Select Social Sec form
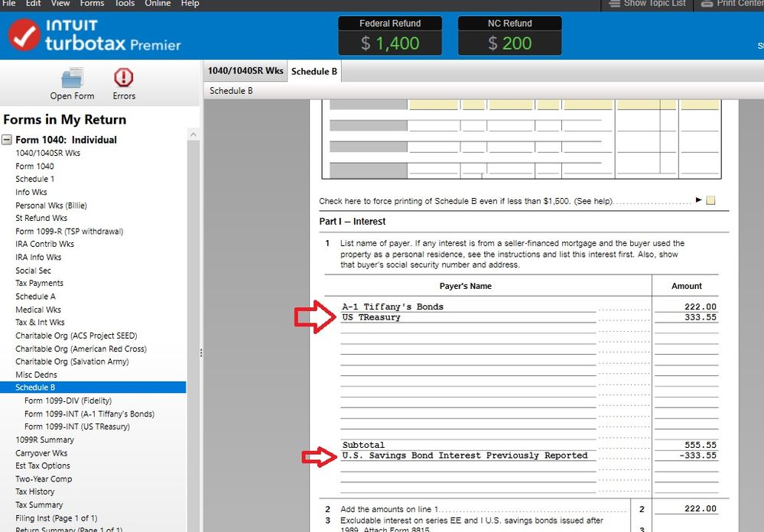 coord(33,271)
